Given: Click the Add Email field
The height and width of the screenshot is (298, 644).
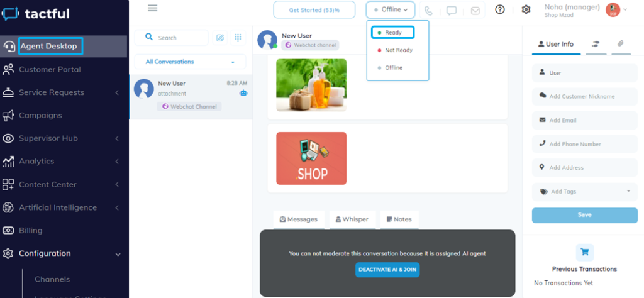Looking at the screenshot, I should tap(584, 120).
